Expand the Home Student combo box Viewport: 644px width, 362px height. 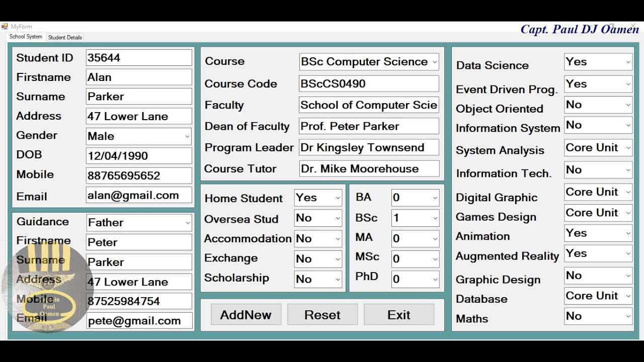tap(318, 198)
